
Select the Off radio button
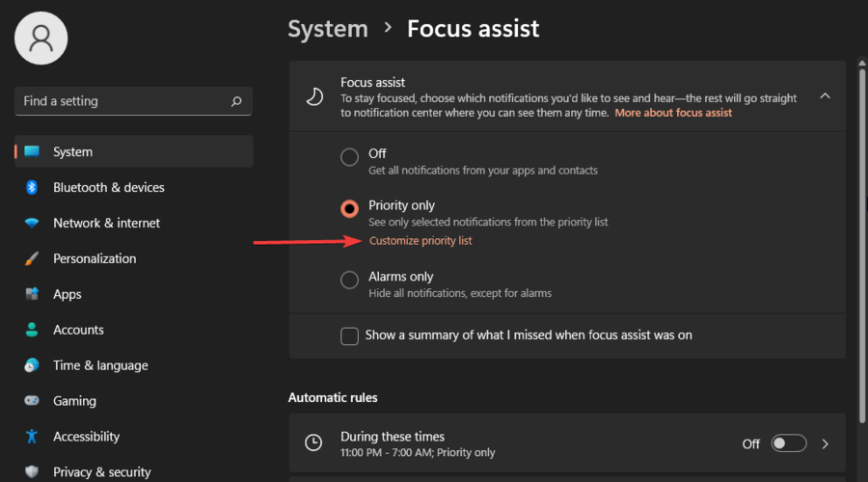(x=349, y=157)
